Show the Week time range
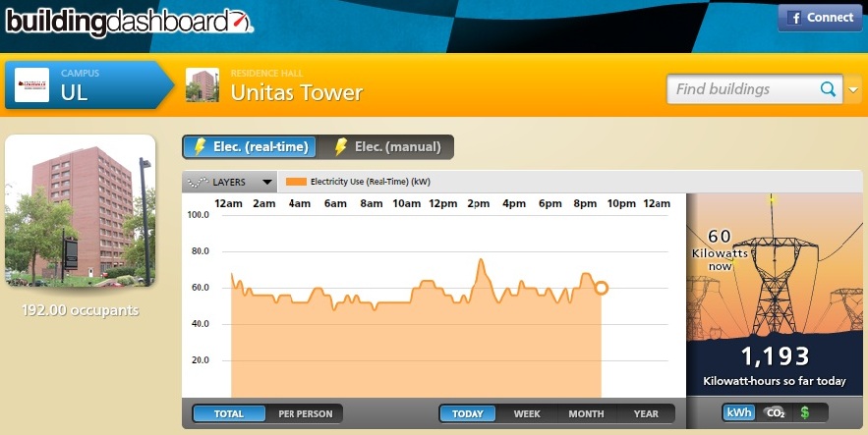Screen dimensions: 868x435 click(x=527, y=413)
